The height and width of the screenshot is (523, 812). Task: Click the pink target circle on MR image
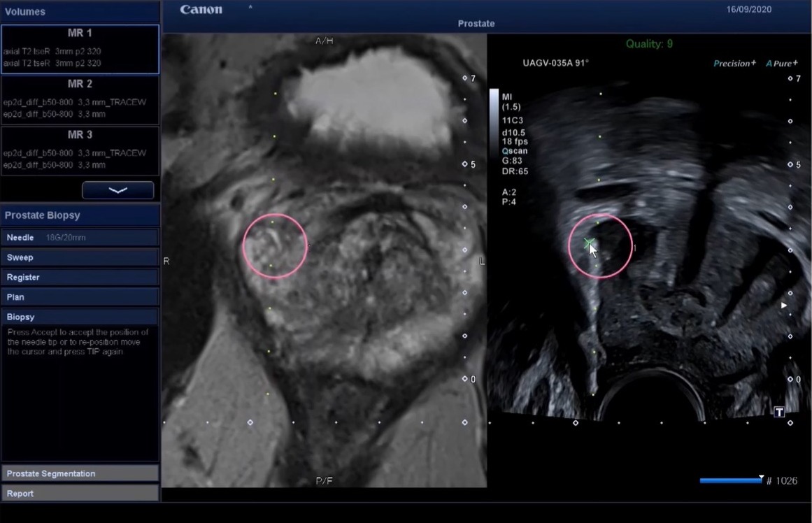(275, 246)
